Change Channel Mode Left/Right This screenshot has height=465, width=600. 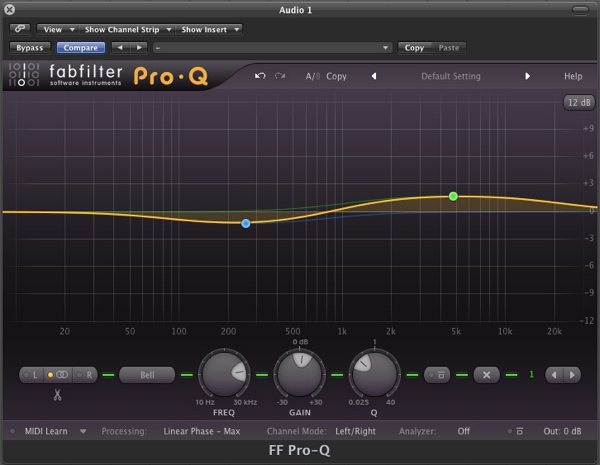pyautogui.click(x=355, y=431)
